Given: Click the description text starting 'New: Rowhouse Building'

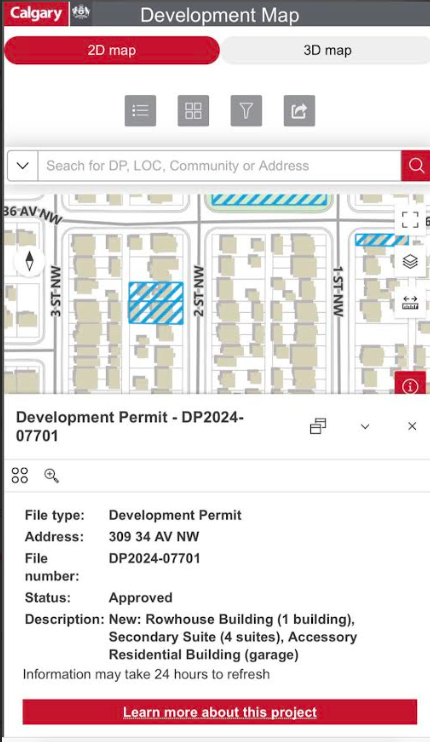Looking at the screenshot, I should pyautogui.click(x=233, y=637).
